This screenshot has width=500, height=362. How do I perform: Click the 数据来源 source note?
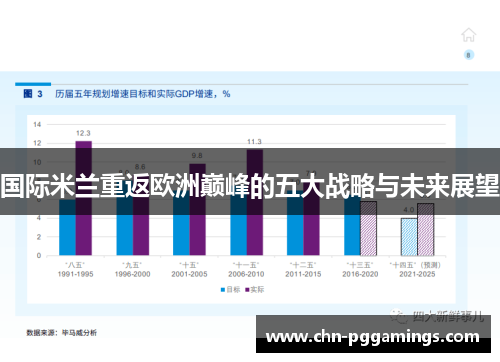[x=62, y=332]
